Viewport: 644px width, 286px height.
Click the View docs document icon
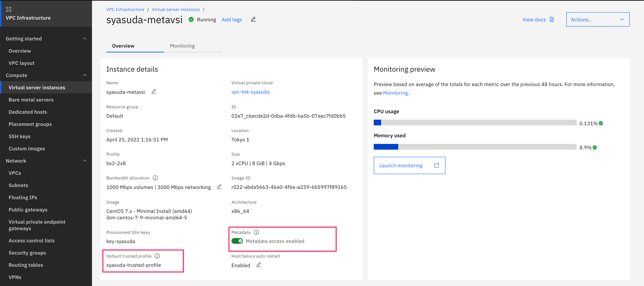(551, 20)
